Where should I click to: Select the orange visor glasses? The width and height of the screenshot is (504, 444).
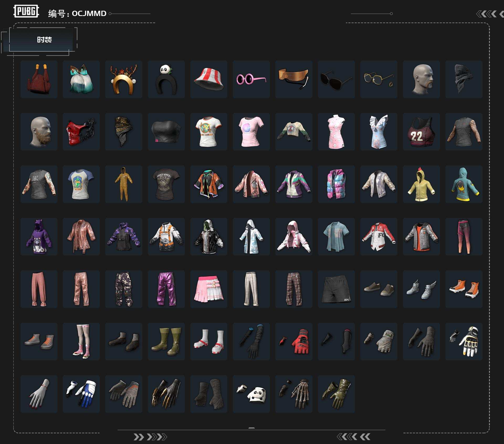point(294,79)
